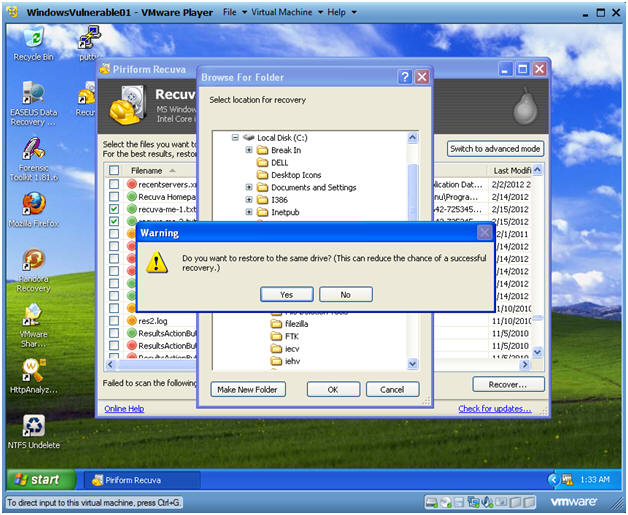Select the iehv folder
Image resolution: width=628 pixels, height=515 pixels.
click(x=285, y=361)
